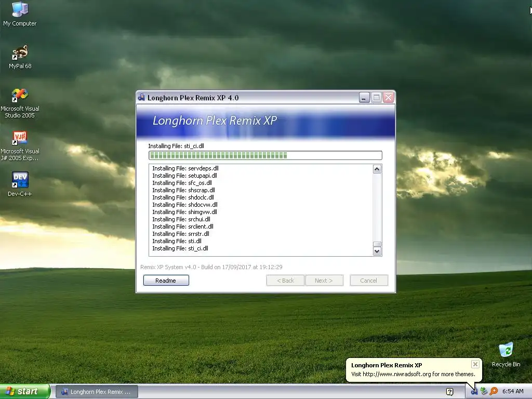Image resolution: width=532 pixels, height=399 pixels.
Task: Click the installation progress bar
Action: [265, 155]
